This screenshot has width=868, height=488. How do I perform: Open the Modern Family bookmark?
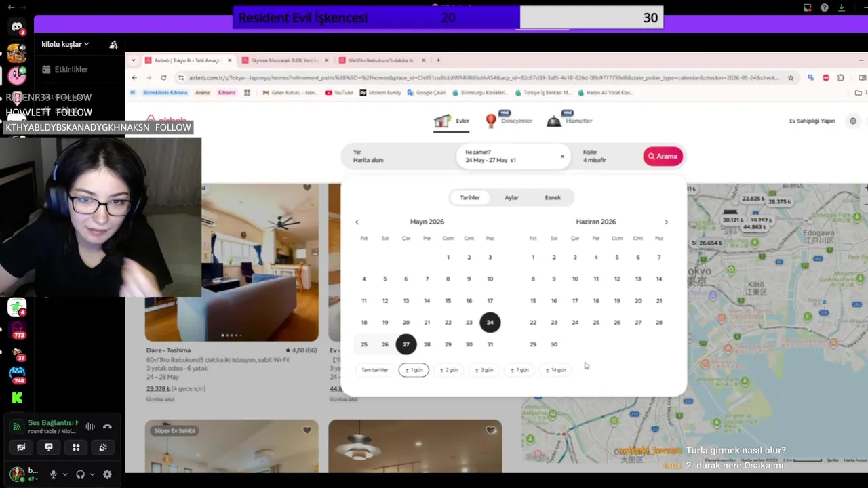[x=380, y=93]
